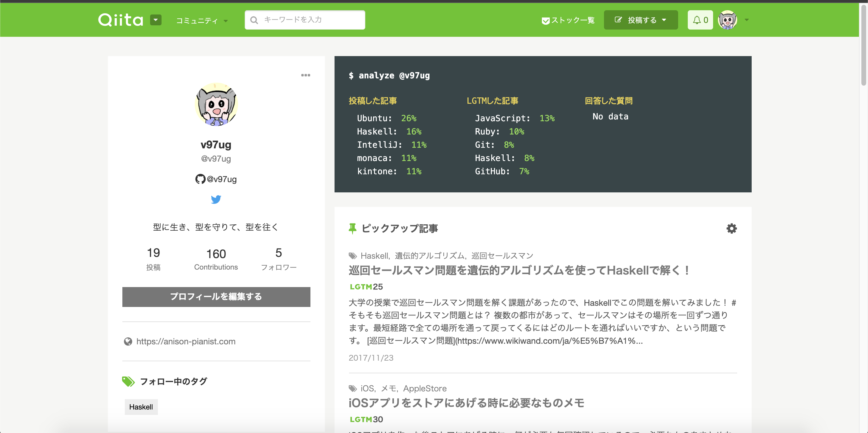Open the dropdown beside Qiita logo
The height and width of the screenshot is (433, 868).
click(x=156, y=20)
